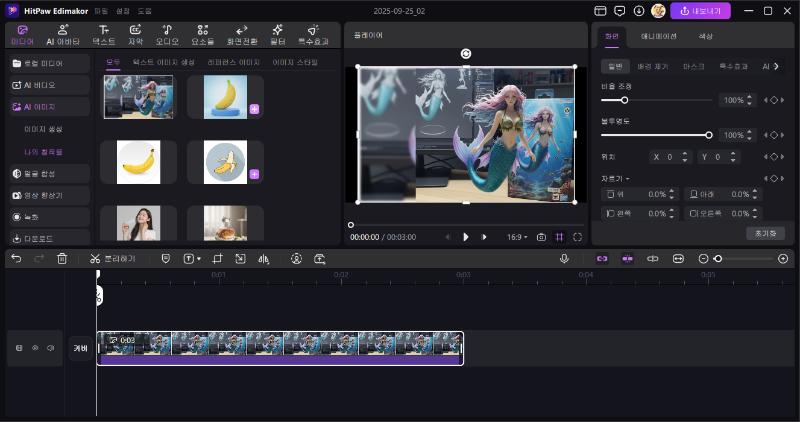Click the cover (커버) button on the track
This screenshot has height=422, width=800.
(81, 348)
